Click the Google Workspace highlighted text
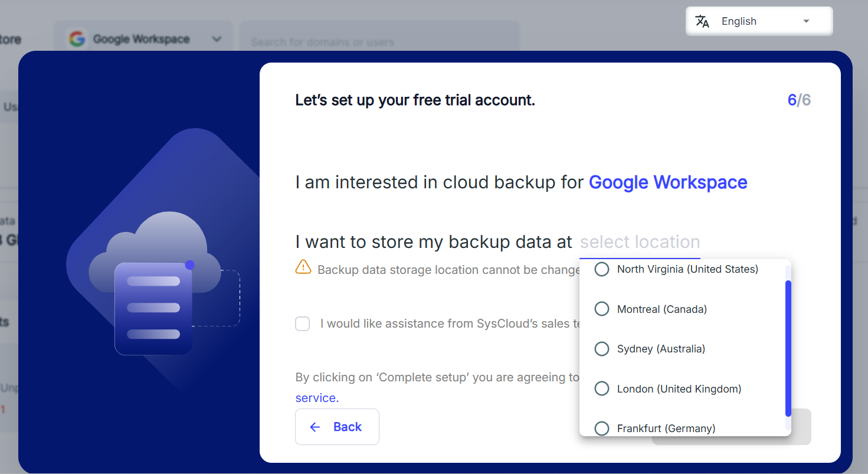The image size is (868, 474). pyautogui.click(x=668, y=182)
